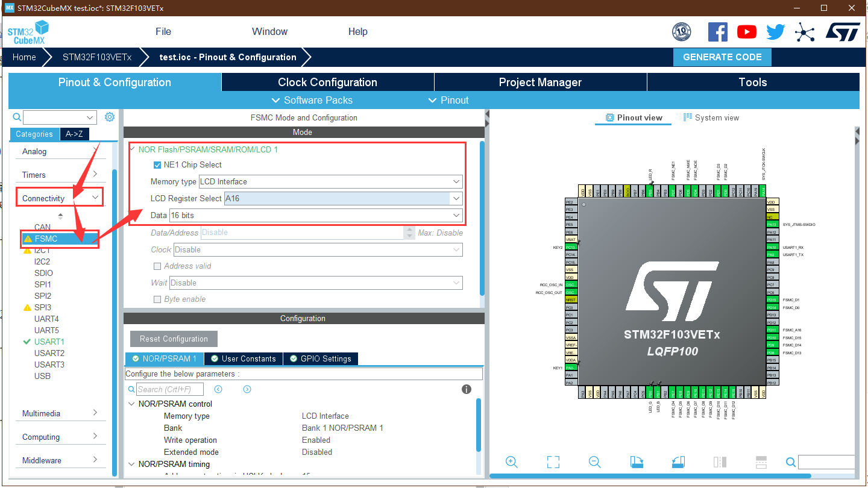Click the Twitter icon in the header
The image size is (868, 488).
point(775,32)
